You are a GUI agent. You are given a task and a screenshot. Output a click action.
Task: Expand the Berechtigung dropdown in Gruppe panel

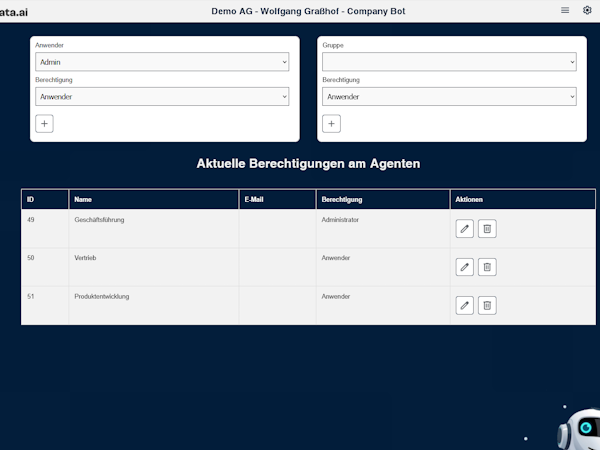point(449,97)
